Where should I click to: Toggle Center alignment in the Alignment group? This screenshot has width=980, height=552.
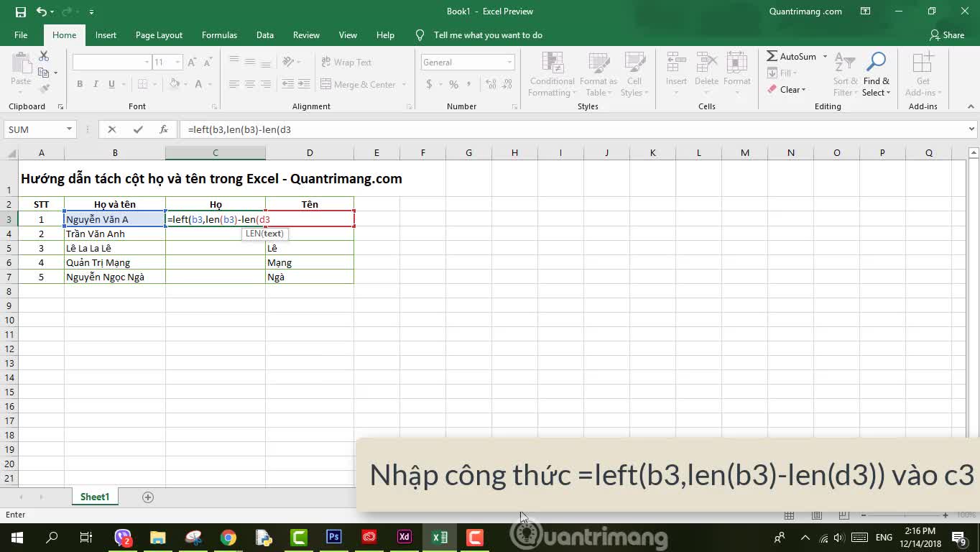coord(250,84)
